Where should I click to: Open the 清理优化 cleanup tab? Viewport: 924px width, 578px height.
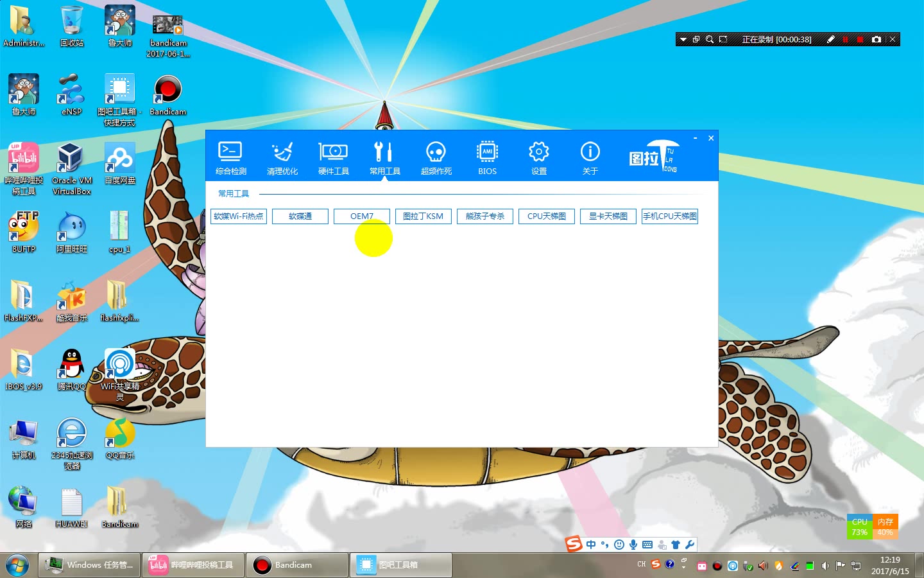point(282,158)
